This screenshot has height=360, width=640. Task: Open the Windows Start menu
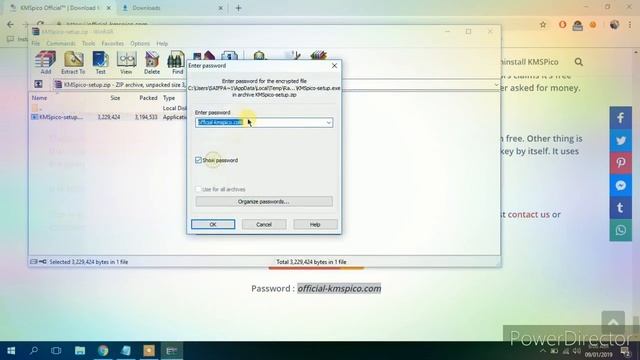(x=11, y=351)
